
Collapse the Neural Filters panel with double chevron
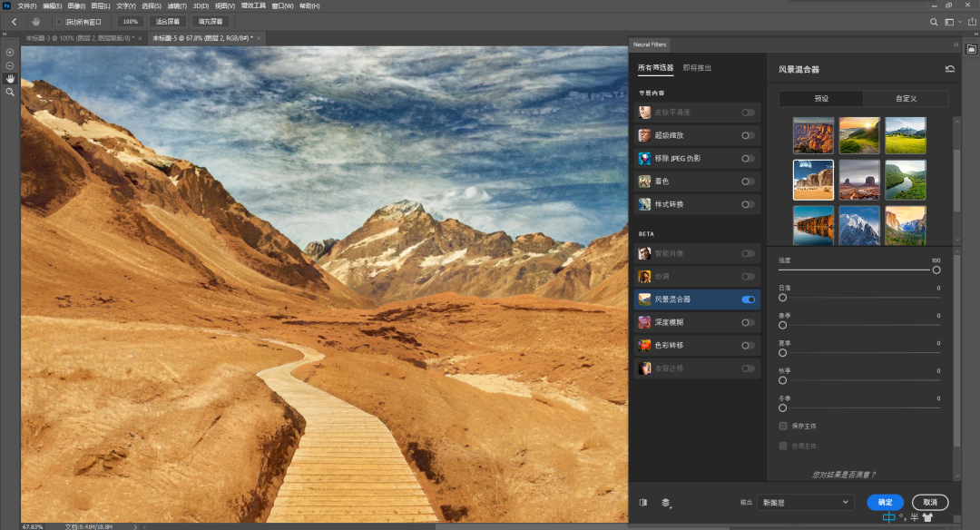point(955,44)
